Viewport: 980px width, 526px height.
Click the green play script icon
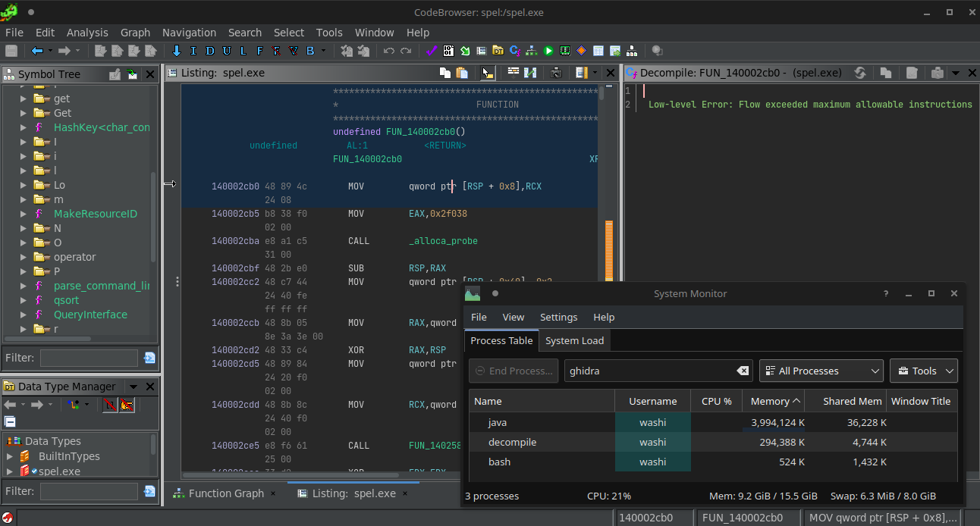[548, 51]
